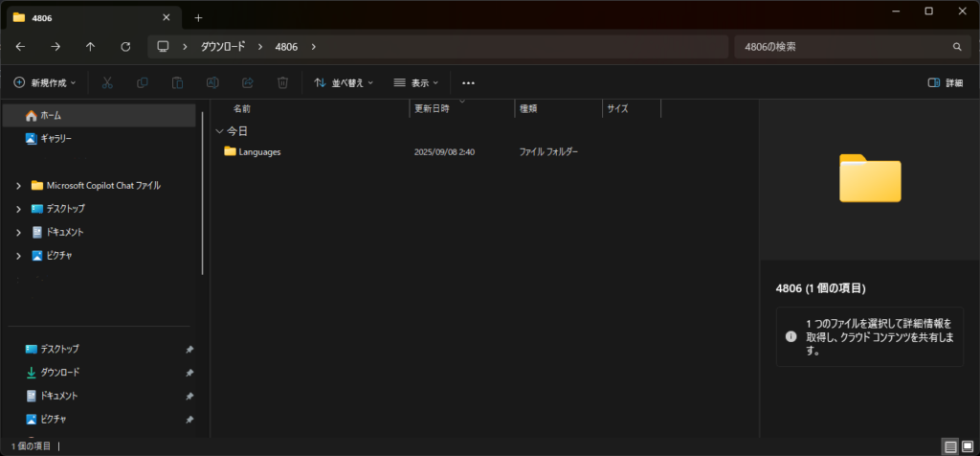Maximize the File Explorer window

[928, 11]
